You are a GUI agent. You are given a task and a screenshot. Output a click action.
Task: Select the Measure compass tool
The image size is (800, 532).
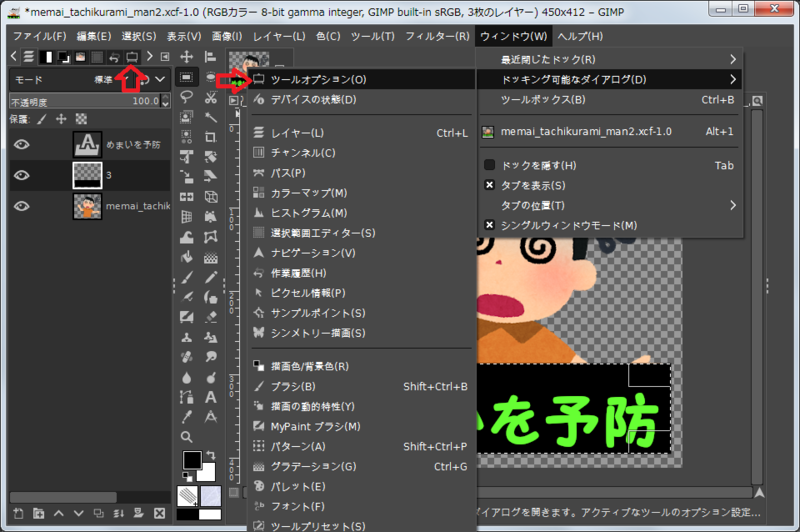click(210, 417)
